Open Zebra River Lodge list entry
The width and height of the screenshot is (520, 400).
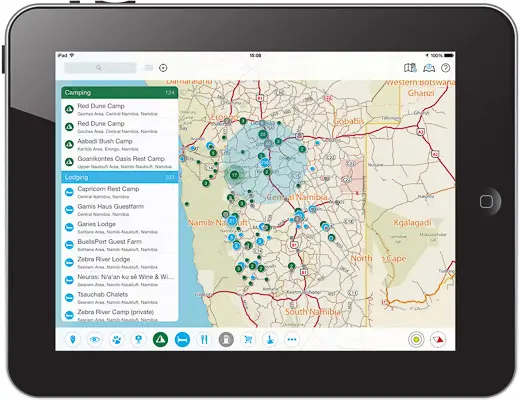(x=120, y=263)
